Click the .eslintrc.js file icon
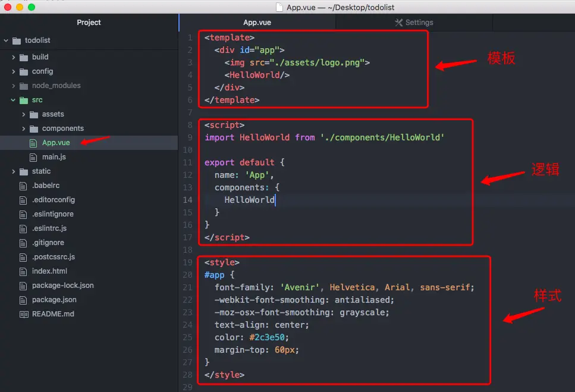Viewport: 575px width, 392px height. pos(23,229)
